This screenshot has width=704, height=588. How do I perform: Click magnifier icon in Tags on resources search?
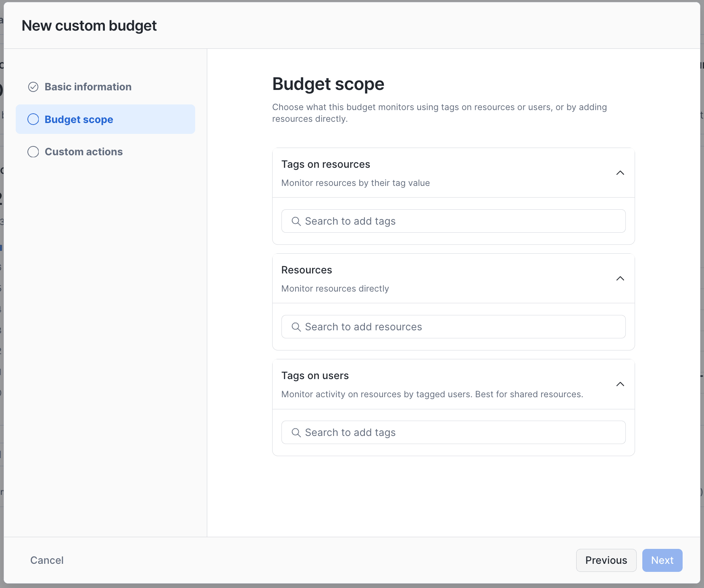296,221
